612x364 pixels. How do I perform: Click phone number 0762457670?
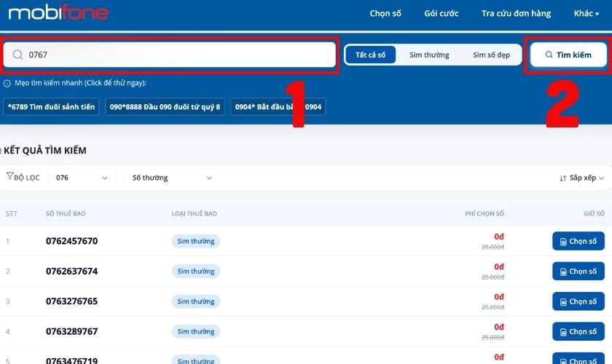pos(72,241)
